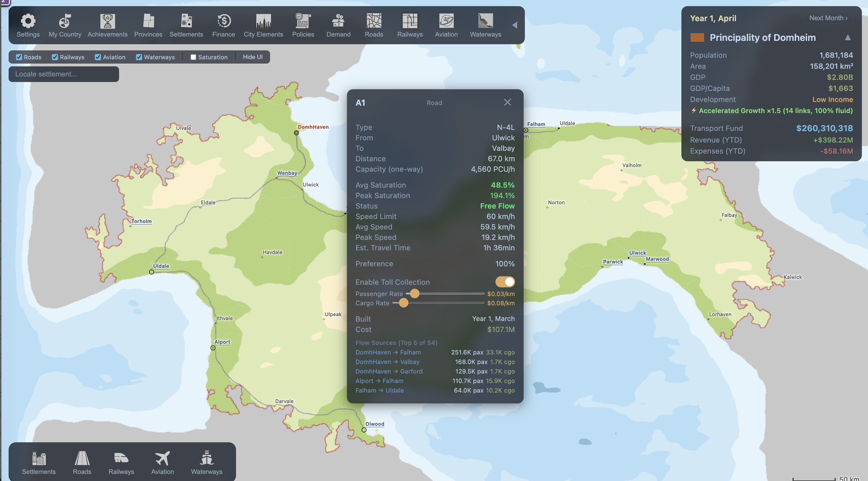Advance using Next Month chevron
This screenshot has height=481, width=868.
point(828,18)
